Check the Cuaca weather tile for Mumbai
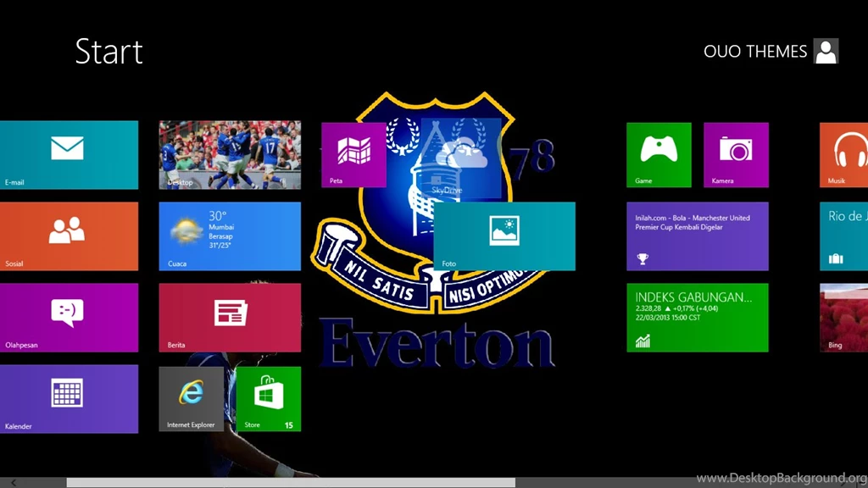 pos(229,236)
